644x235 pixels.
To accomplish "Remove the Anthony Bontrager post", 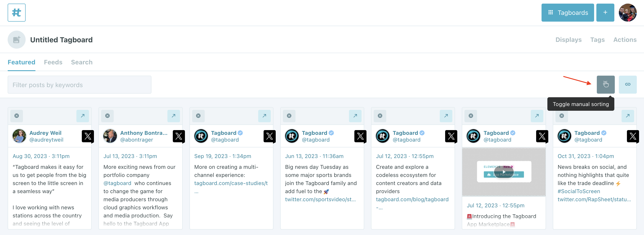I will 107,116.
